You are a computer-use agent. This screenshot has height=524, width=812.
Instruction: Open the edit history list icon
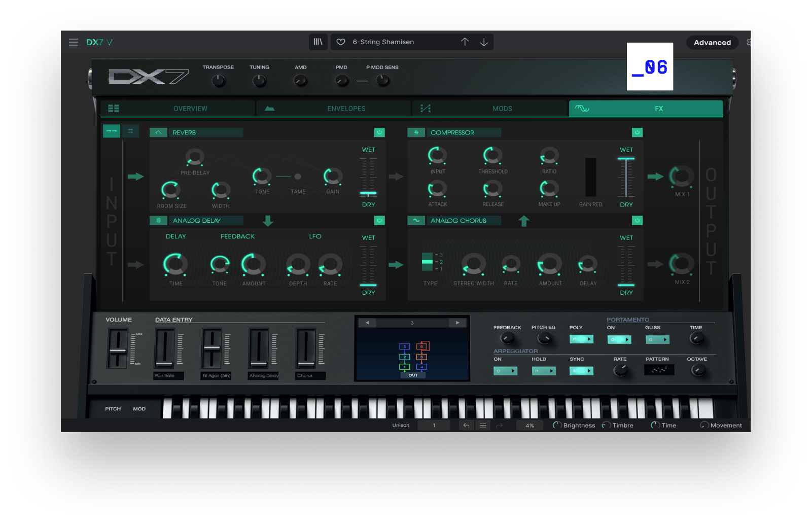483,426
